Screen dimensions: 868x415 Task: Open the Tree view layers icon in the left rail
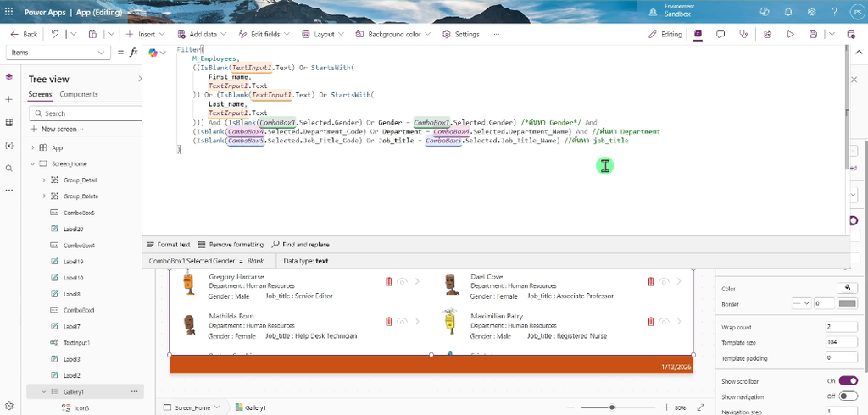[x=8, y=77]
